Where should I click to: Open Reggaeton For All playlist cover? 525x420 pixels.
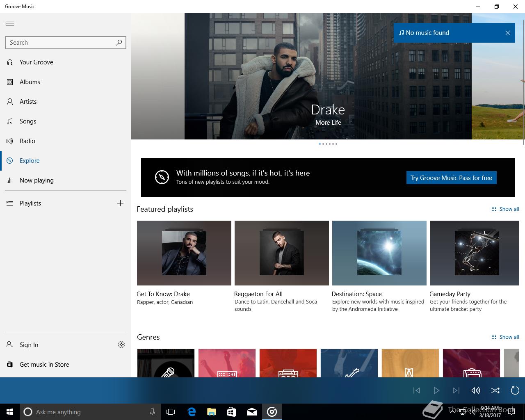click(x=282, y=253)
